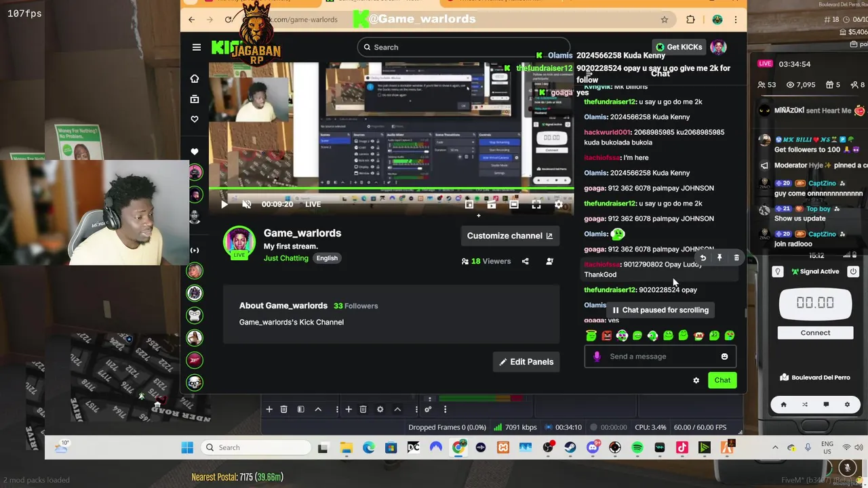Open Kick sidebar hamburger menu

[196, 47]
